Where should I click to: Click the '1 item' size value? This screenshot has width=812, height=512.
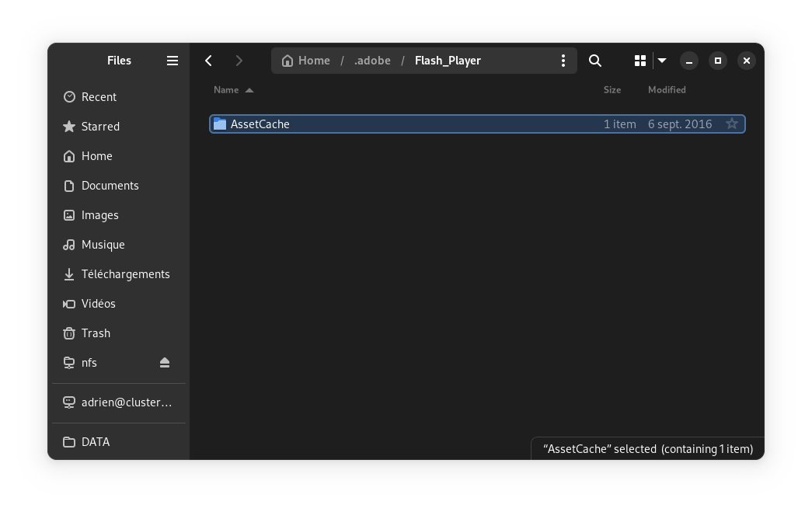(x=620, y=124)
